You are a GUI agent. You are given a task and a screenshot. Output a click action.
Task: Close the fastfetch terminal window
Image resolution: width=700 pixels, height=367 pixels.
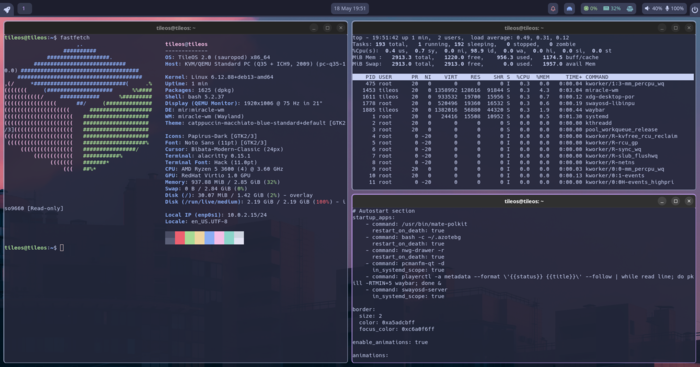pyautogui.click(x=341, y=28)
